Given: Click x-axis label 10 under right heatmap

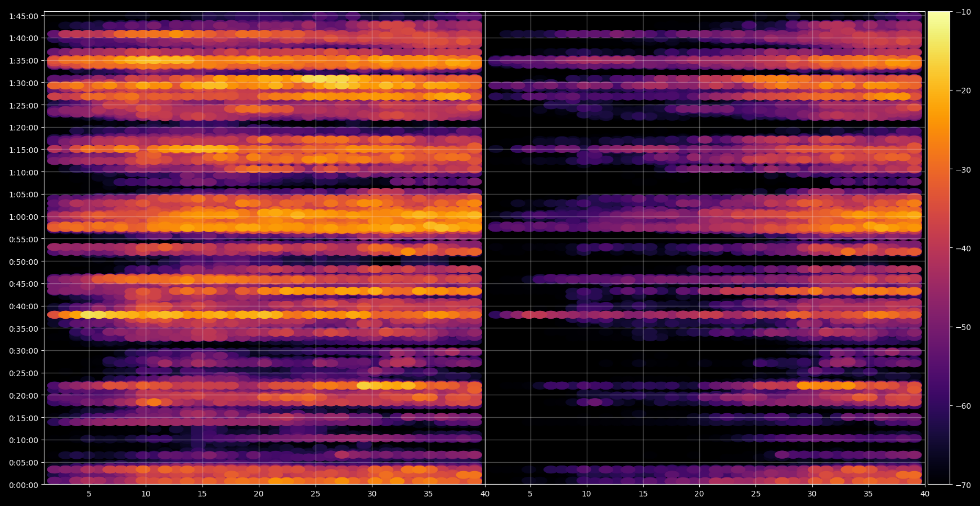Looking at the screenshot, I should click(x=586, y=494).
